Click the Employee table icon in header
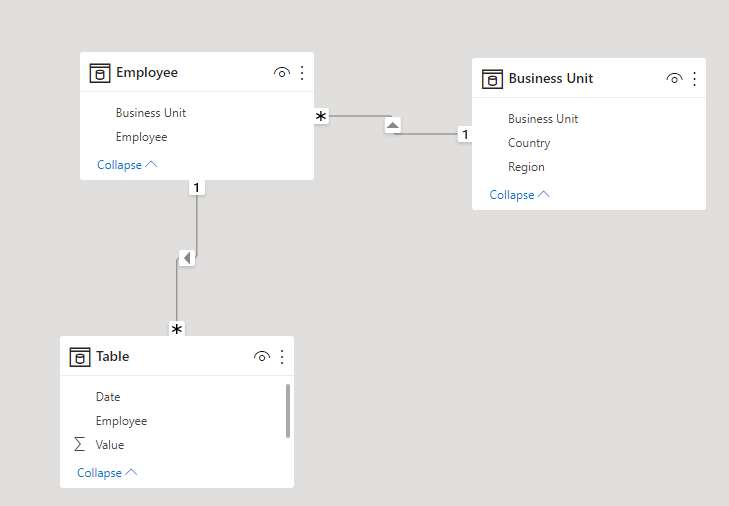729x506 pixels. (99, 73)
